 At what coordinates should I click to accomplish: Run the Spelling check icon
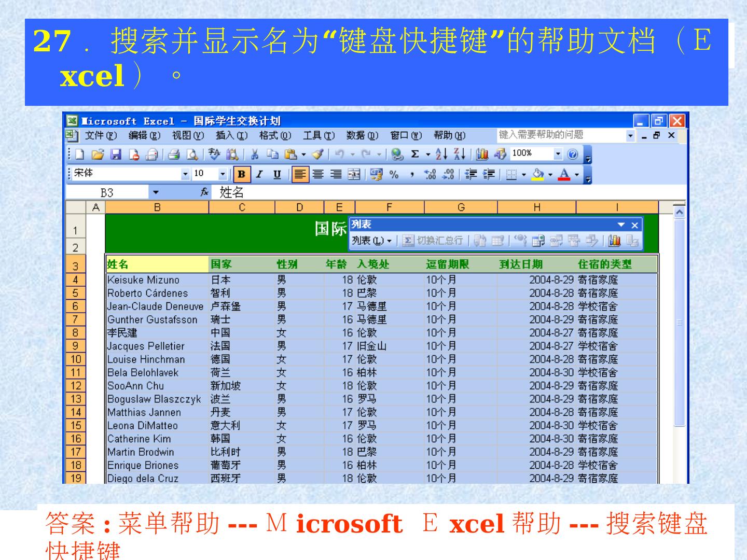(x=214, y=154)
